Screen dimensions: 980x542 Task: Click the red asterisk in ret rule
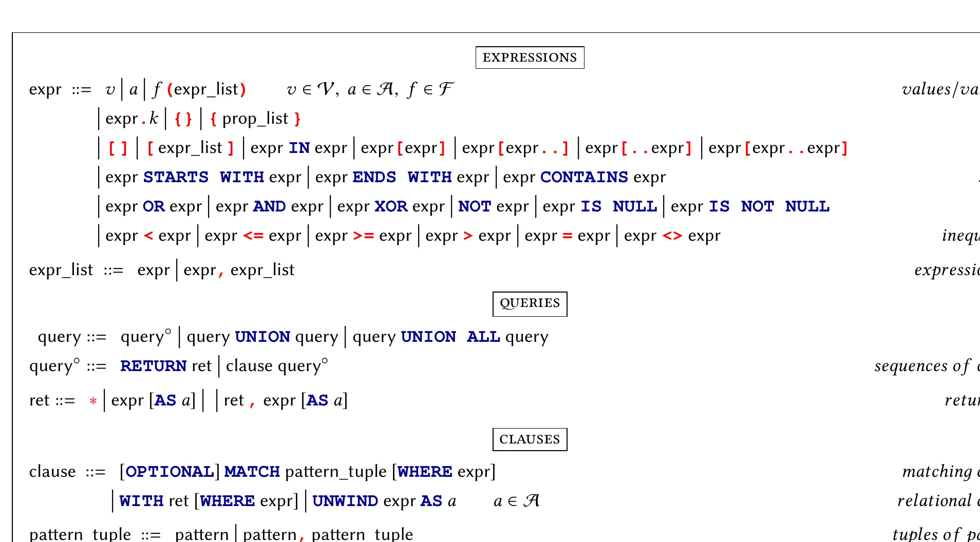coord(93,401)
